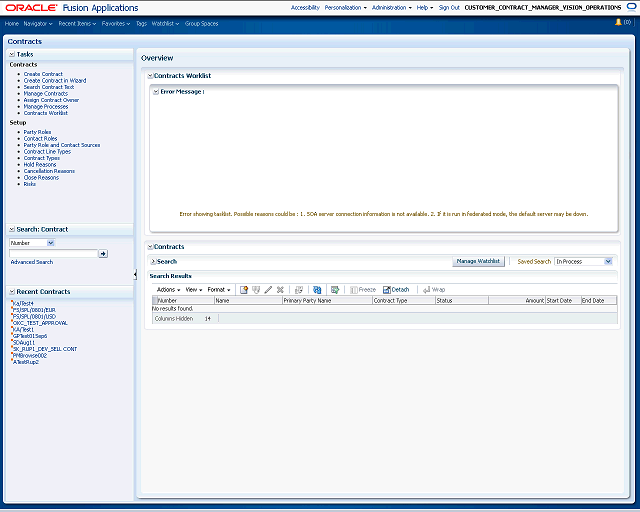Open recent contract SK_RUP1_DEV_SELL CONT
640x512 pixels.
pos(45,349)
